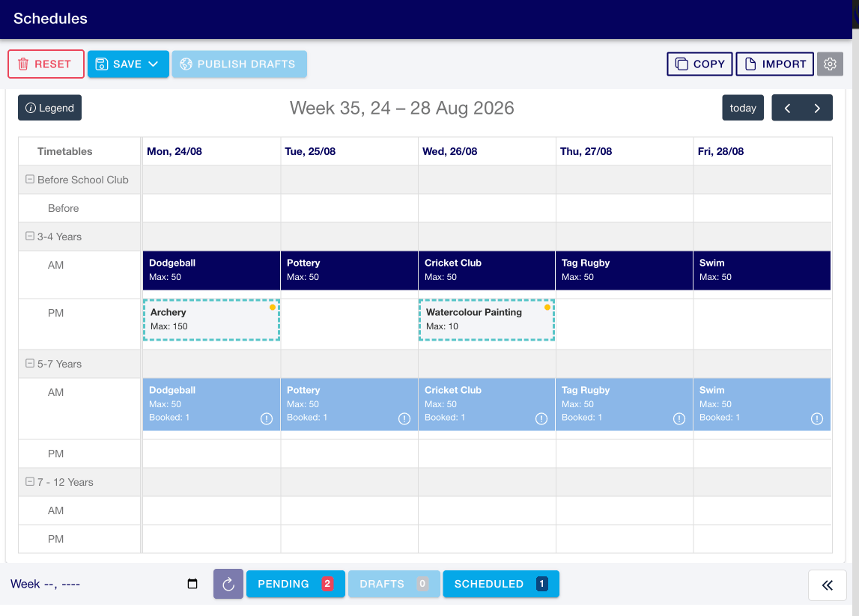Click the orange dot on Archery

click(x=273, y=307)
